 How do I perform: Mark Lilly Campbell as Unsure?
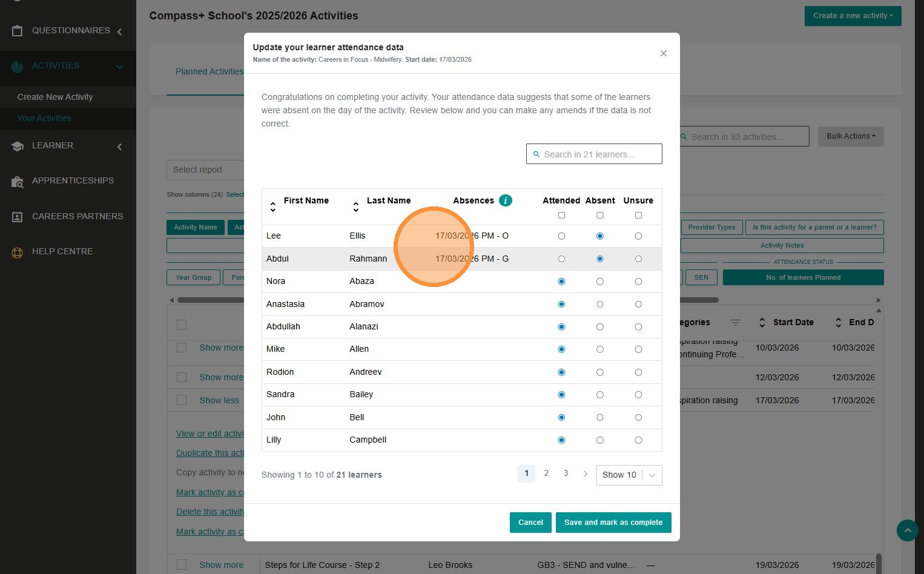638,440
